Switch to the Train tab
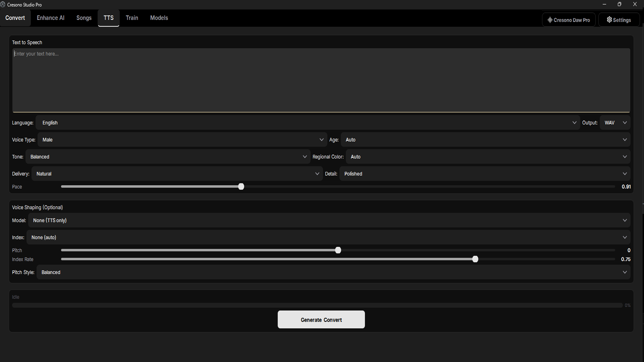 point(132,18)
